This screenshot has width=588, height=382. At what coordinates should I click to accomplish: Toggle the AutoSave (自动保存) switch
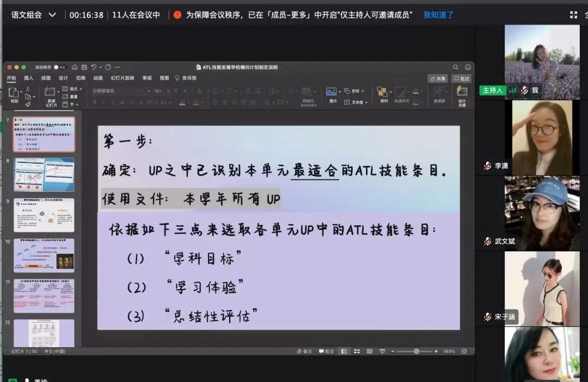click(x=59, y=67)
